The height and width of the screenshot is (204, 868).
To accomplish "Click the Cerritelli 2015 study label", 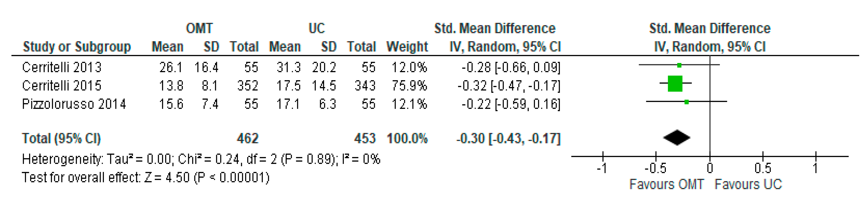I will [62, 86].
